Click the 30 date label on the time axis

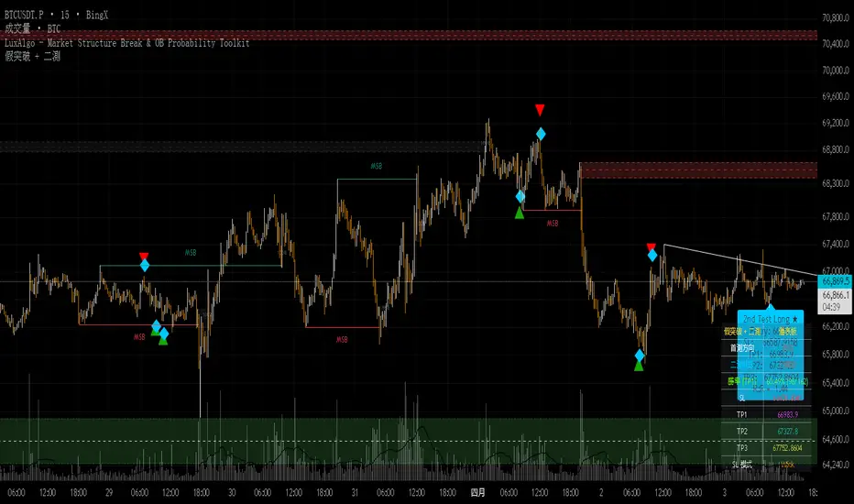pyautogui.click(x=232, y=493)
